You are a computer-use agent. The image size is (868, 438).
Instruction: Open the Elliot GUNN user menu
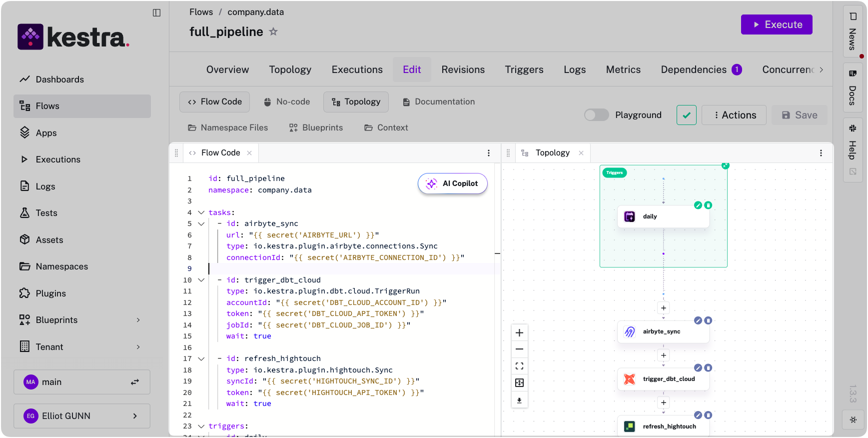point(82,416)
